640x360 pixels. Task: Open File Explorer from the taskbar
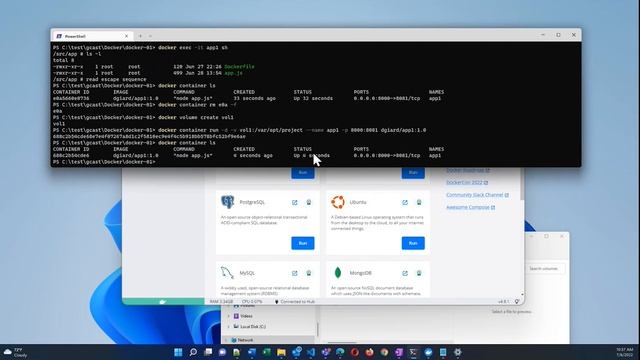click(x=281, y=352)
